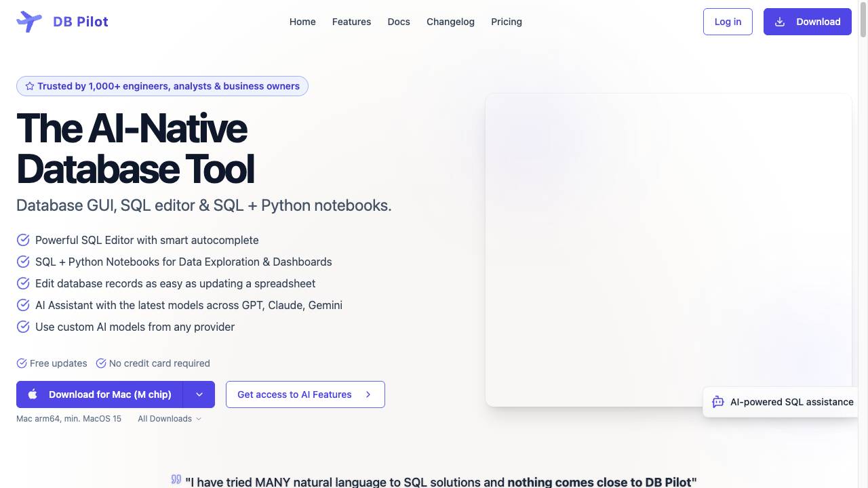Open the Home nav item
868x488 pixels.
coord(302,22)
